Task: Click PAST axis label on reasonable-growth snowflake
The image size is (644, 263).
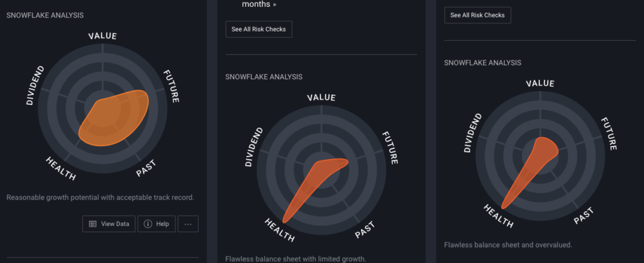Action: coord(146,168)
